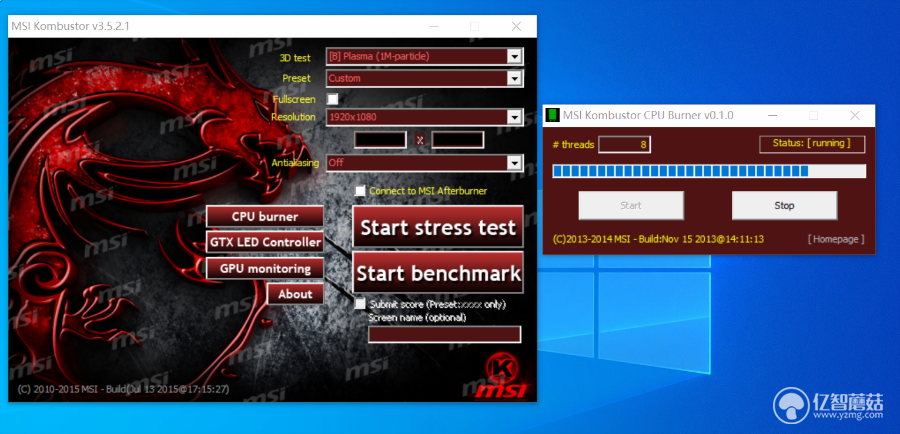Enable the Submit score checkbox
This screenshot has width=900, height=434.
[x=359, y=303]
